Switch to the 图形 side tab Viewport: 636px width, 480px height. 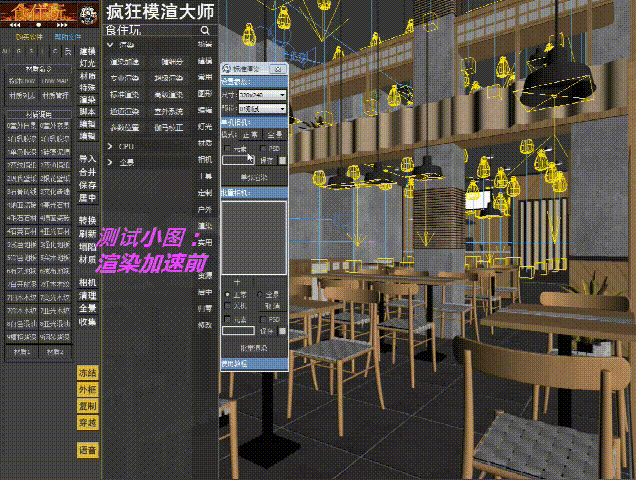205,94
